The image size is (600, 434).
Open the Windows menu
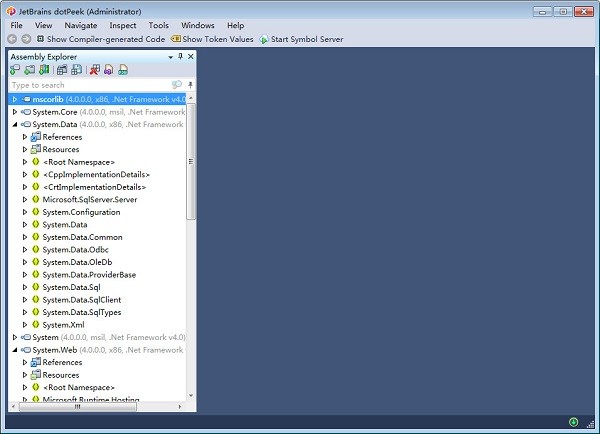coord(197,25)
